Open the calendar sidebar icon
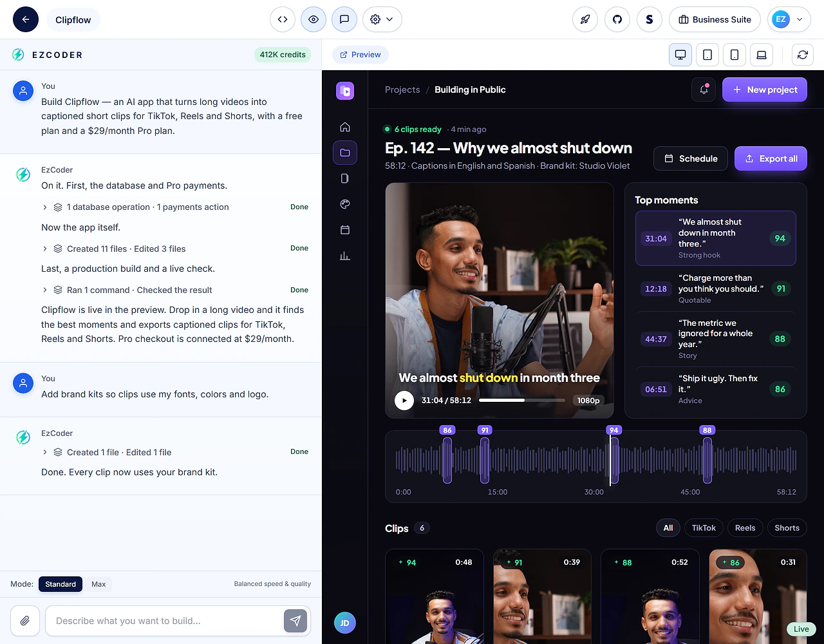Viewport: 824px width, 644px height. (x=345, y=230)
